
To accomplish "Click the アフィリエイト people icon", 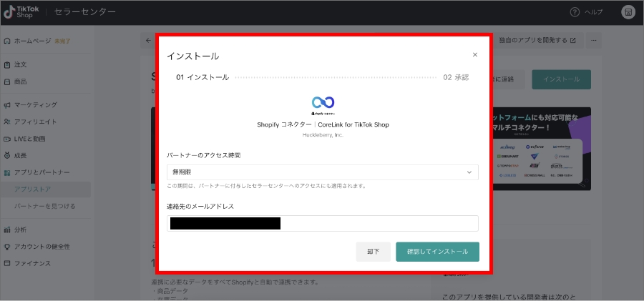I will (x=7, y=122).
